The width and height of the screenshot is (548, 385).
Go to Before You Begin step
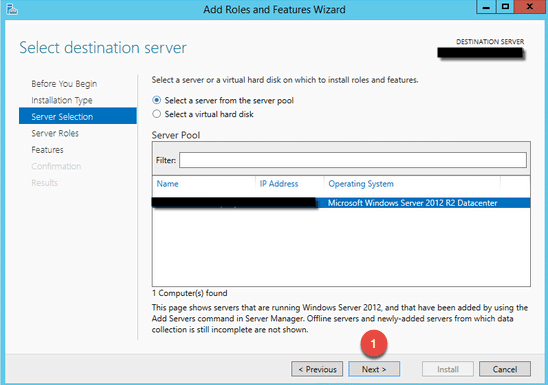pyautogui.click(x=64, y=84)
